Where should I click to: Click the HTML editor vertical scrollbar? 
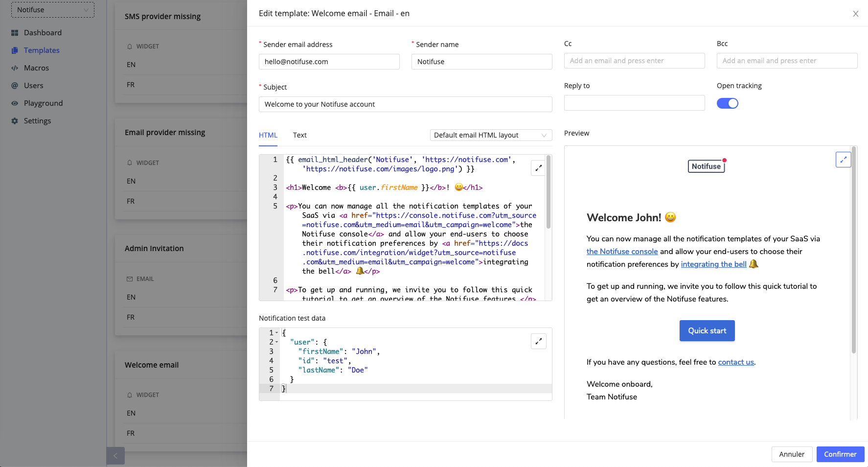click(x=548, y=192)
